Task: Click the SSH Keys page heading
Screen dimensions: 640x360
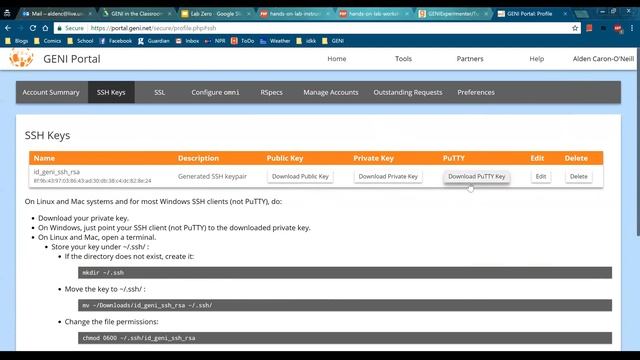Action: 47,136
